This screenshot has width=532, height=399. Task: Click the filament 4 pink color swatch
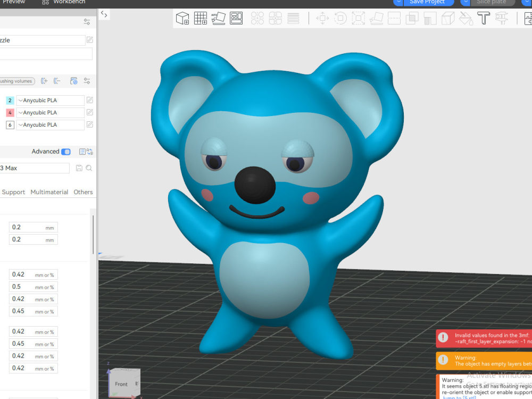pos(10,113)
